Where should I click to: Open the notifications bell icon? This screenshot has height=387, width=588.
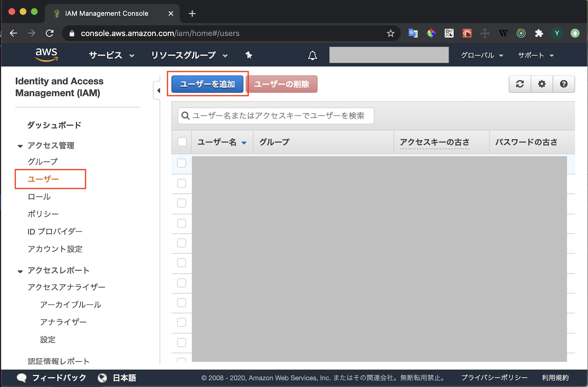312,55
